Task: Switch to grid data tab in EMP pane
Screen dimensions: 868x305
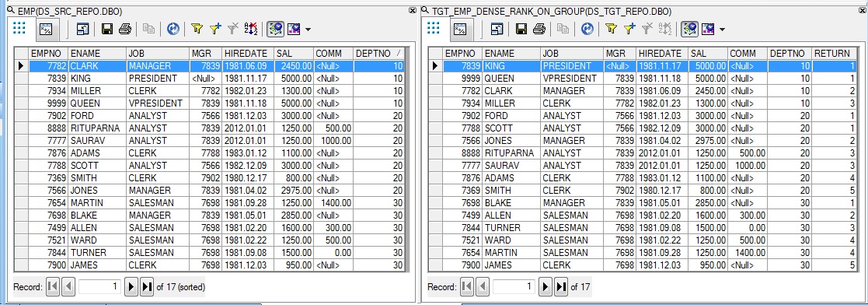Action: pos(19,28)
